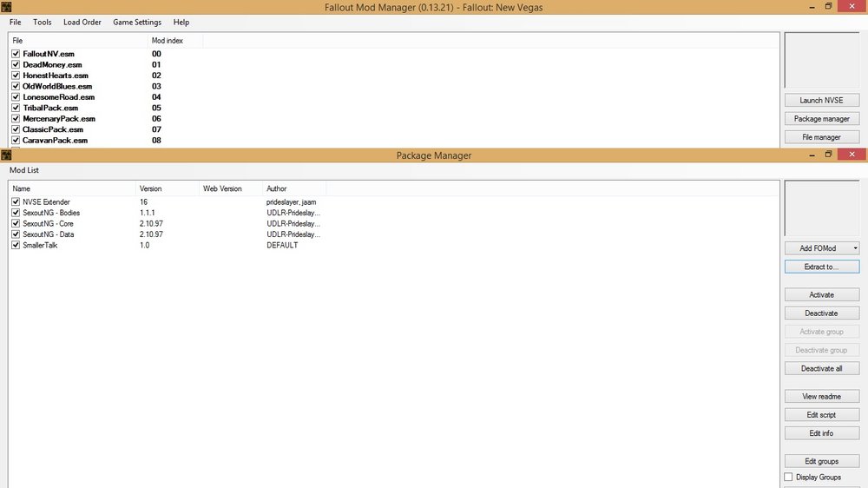Click mod index 08 cell
The width and height of the screenshot is (868, 488).
156,140
